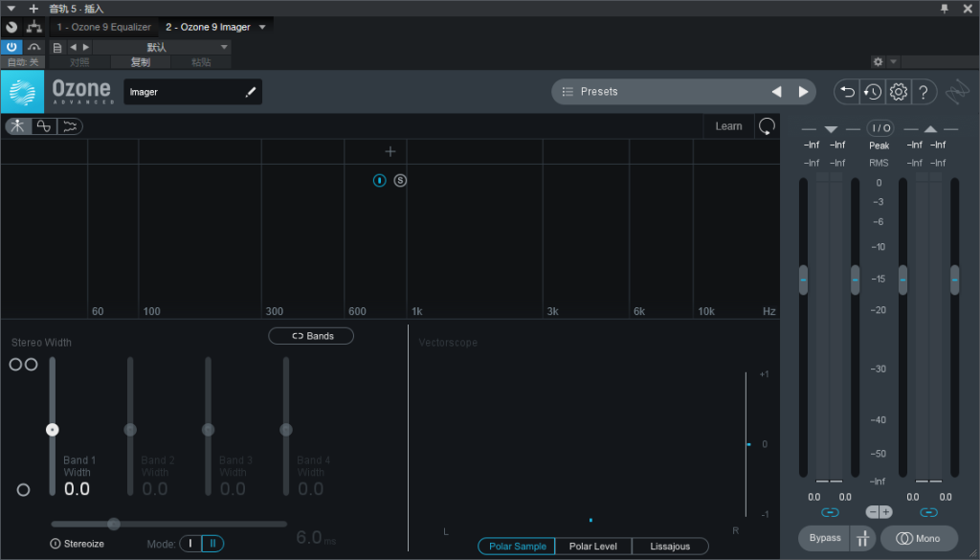Add a band with plus icon

tap(390, 151)
